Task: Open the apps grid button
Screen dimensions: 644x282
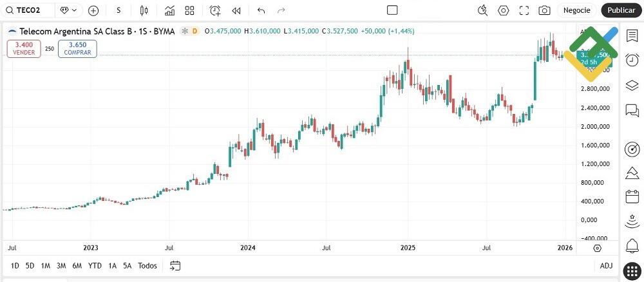Action: (632, 270)
